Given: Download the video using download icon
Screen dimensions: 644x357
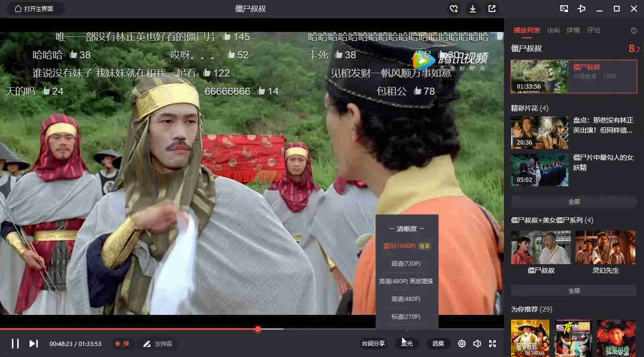Looking at the screenshot, I should pyautogui.click(x=472, y=9).
